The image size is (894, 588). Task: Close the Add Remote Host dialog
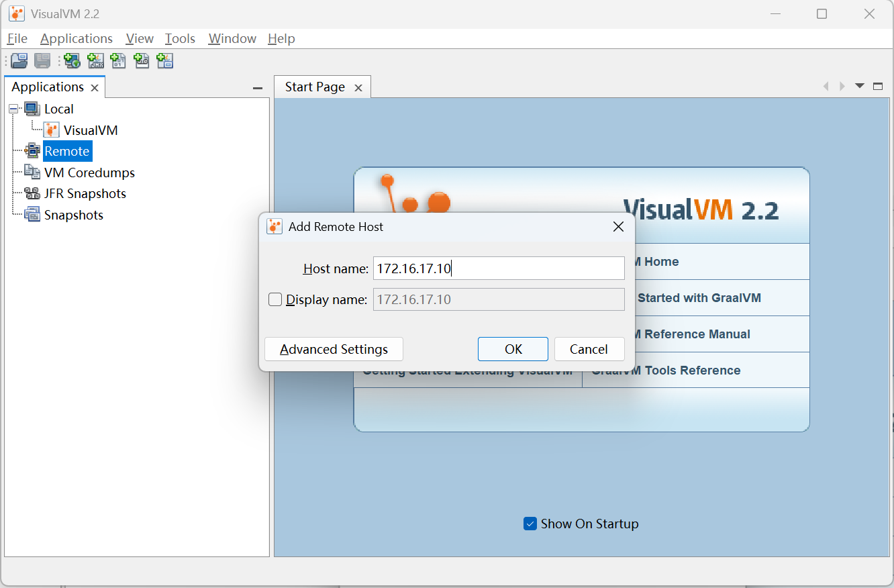coord(618,227)
